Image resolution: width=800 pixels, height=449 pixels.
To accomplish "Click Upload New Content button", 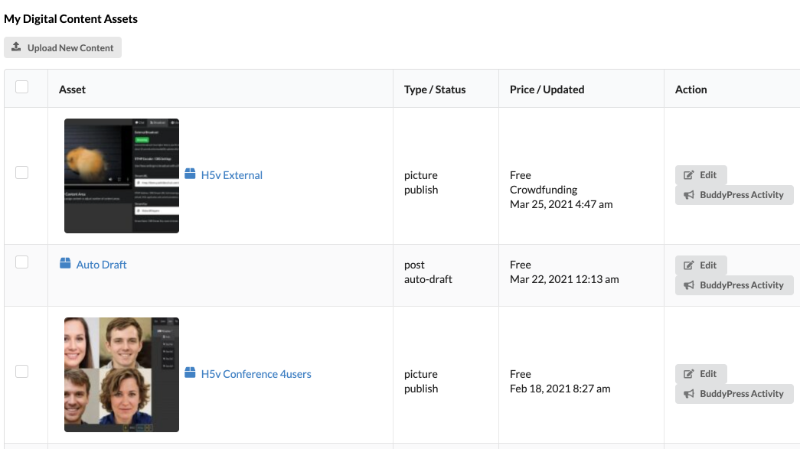I will pyautogui.click(x=63, y=47).
